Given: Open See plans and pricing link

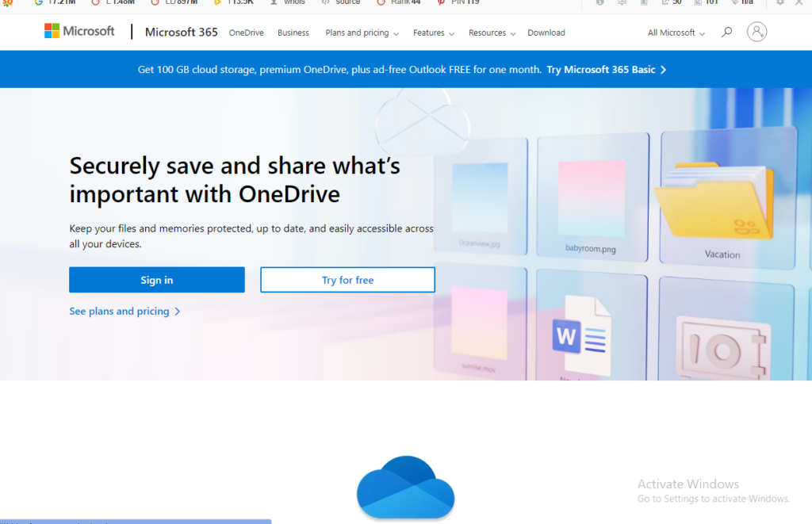Looking at the screenshot, I should (x=124, y=312).
